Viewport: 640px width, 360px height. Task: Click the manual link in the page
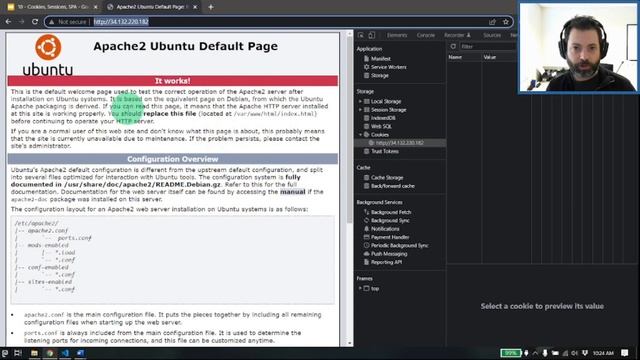coord(293,192)
